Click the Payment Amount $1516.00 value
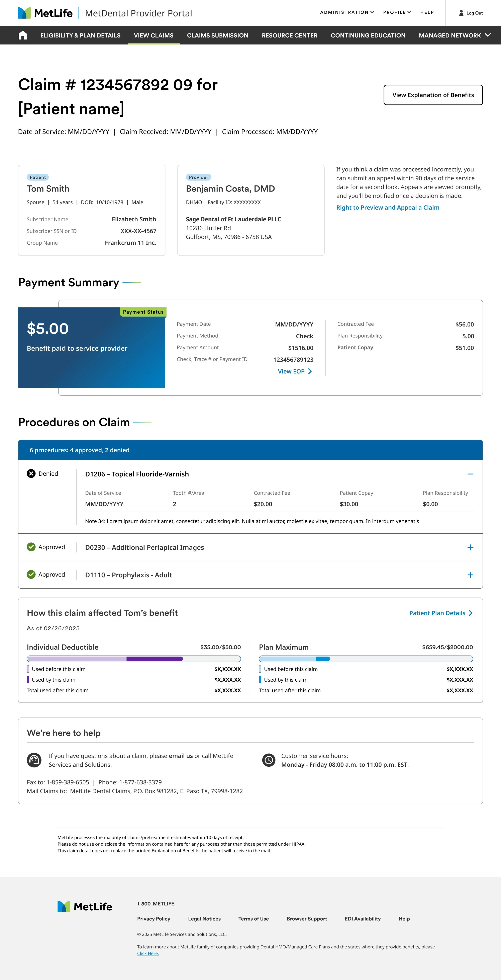501x980 pixels. 301,348
